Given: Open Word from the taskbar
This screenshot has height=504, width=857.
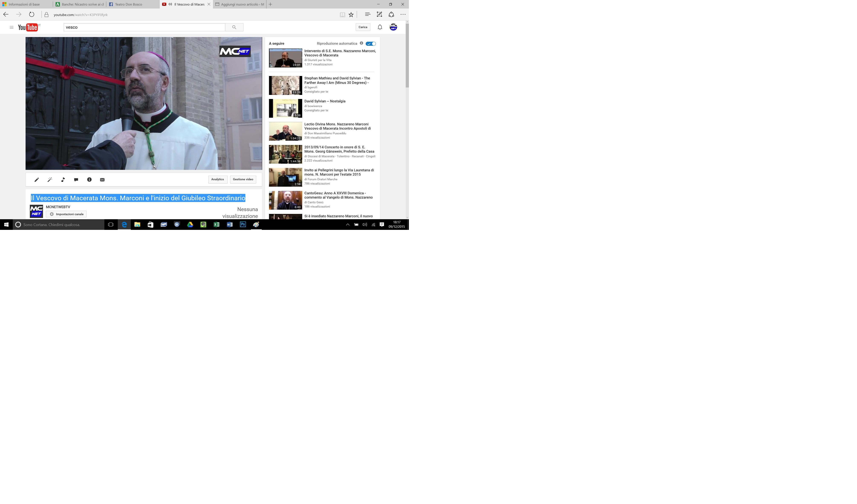Looking at the screenshot, I should 230,225.
